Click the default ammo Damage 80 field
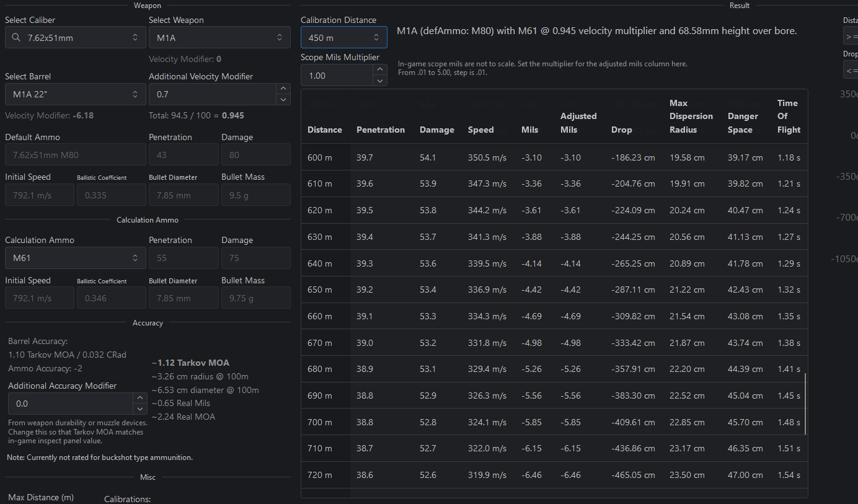 click(256, 154)
